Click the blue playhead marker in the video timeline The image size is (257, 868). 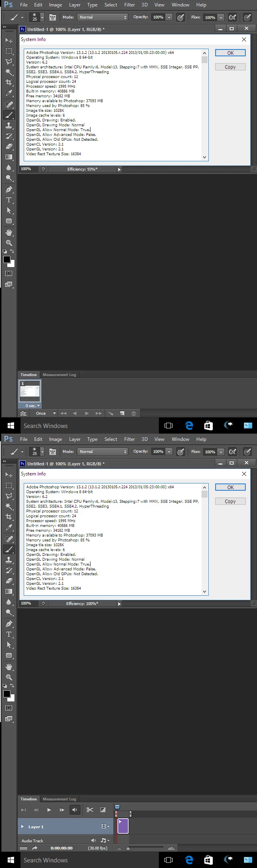coord(117,807)
